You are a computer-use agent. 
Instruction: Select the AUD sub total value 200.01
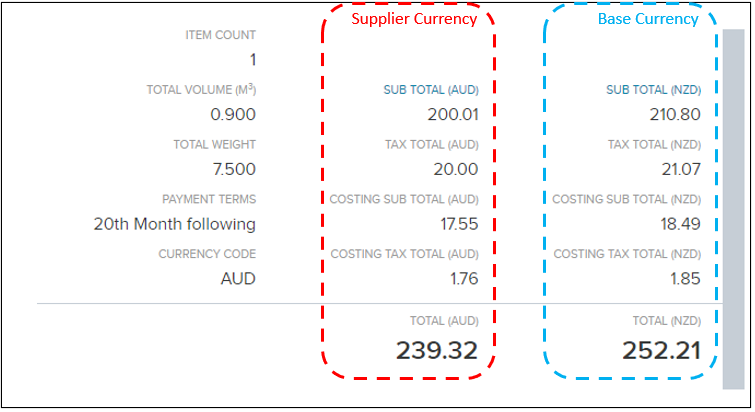452,114
